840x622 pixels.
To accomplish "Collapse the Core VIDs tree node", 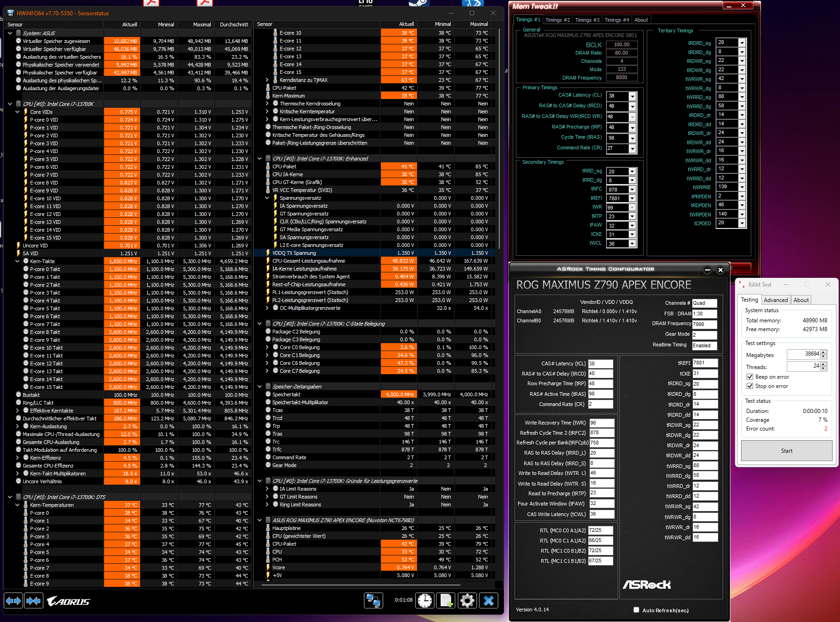I will pyautogui.click(x=18, y=112).
